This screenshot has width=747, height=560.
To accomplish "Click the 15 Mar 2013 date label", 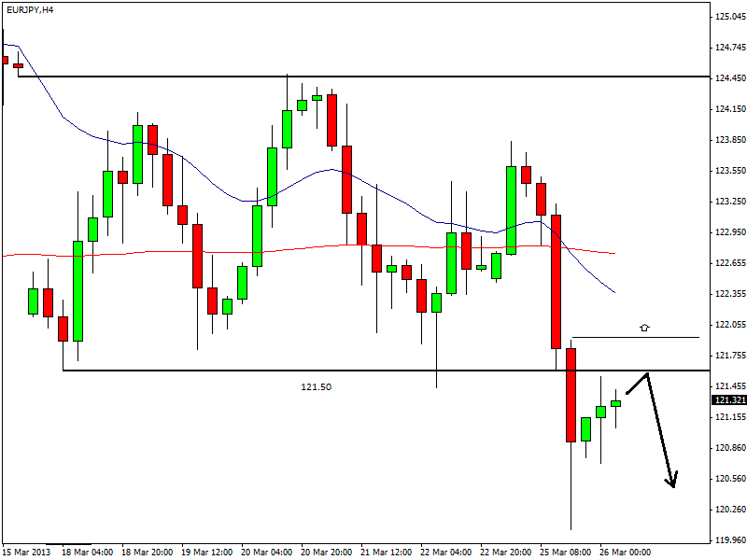I will (x=28, y=552).
